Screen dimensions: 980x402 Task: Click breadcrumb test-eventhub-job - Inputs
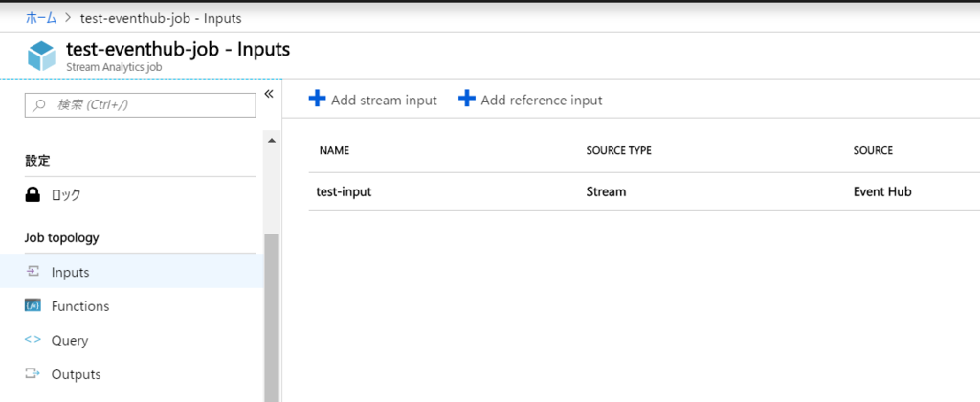[161, 19]
